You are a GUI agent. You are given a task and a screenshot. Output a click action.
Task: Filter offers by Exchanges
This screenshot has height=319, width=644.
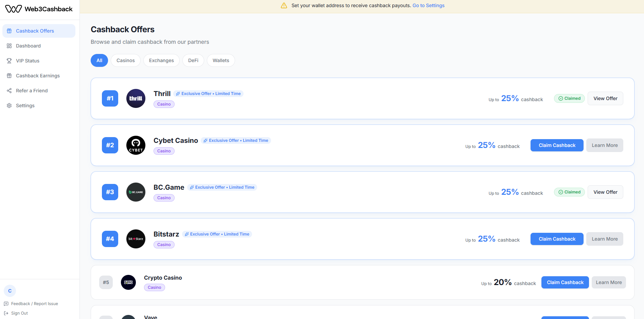(x=161, y=60)
